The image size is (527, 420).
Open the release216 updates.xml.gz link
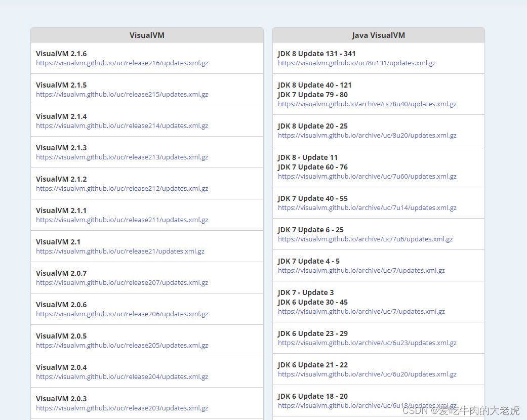pyautogui.click(x=122, y=63)
